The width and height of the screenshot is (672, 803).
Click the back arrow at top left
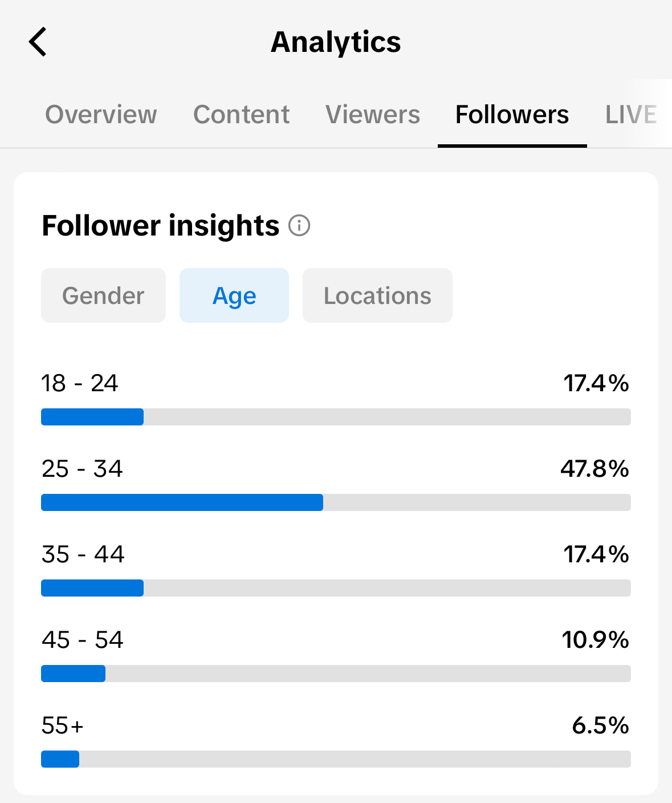coord(37,41)
